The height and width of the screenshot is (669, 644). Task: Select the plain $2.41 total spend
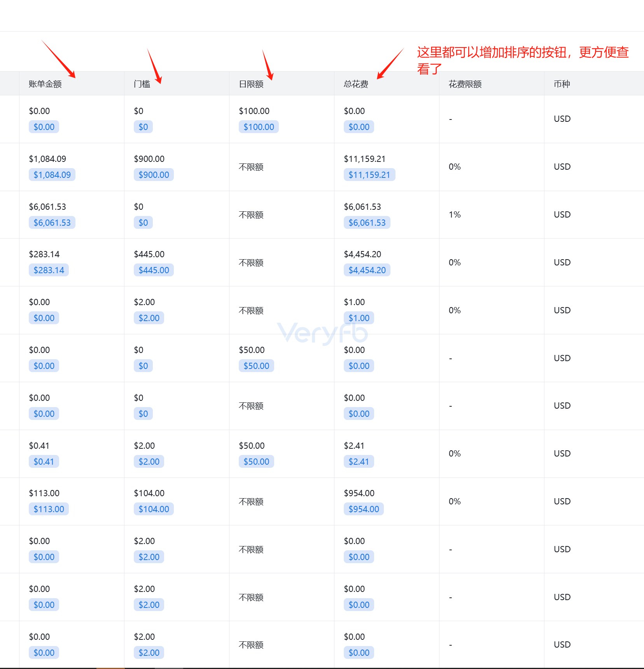click(354, 446)
